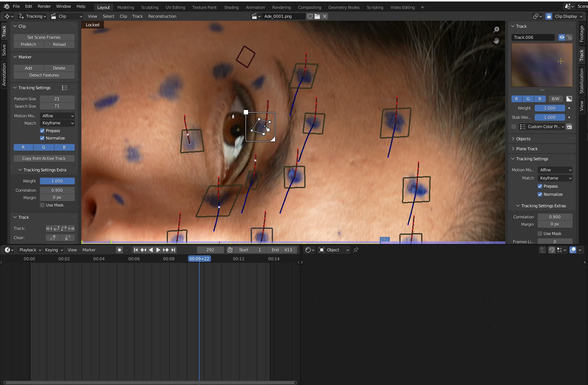Screen dimensions: 588x385
Task: Open Match Keyframe dropdown on left
Action: click(57, 123)
